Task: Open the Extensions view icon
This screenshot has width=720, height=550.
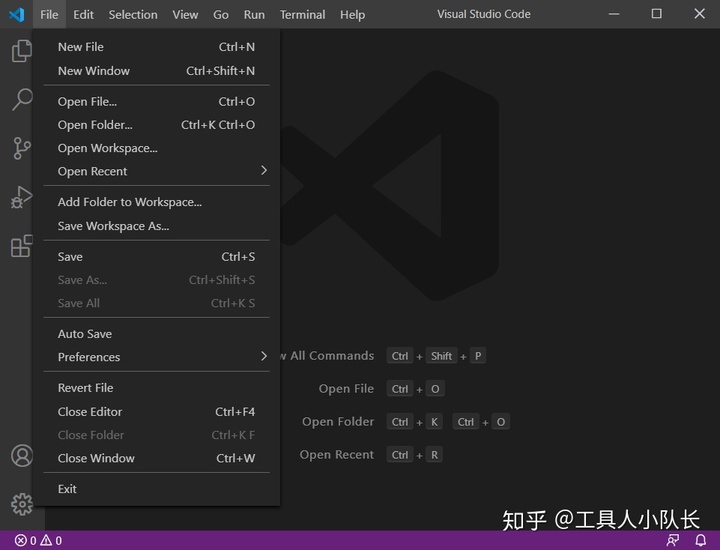Action: tap(21, 246)
